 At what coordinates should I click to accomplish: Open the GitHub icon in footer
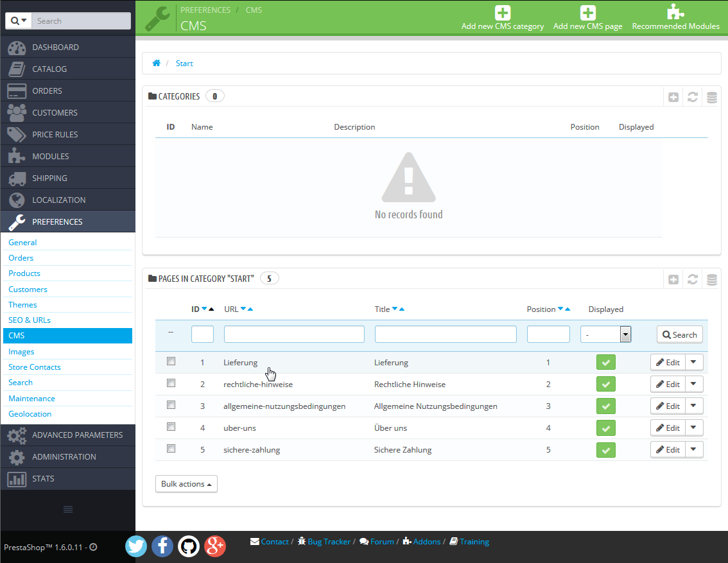coord(189,546)
